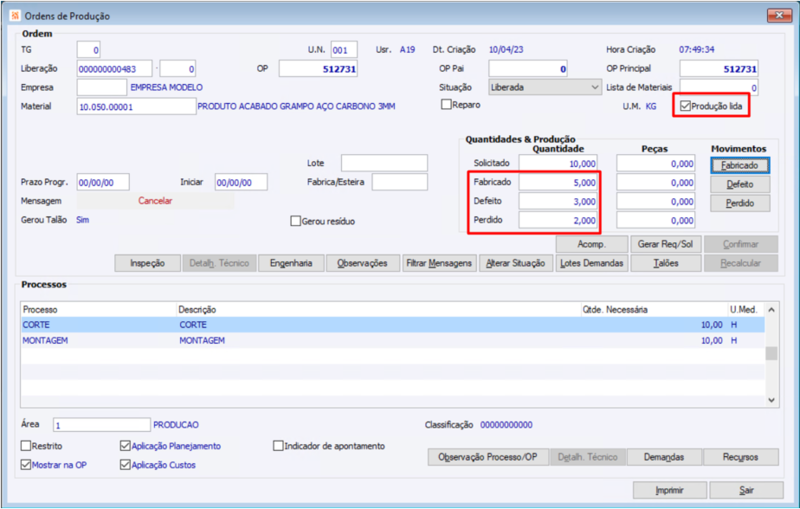The height and width of the screenshot is (509, 800).
Task: Click the U.Med. column header
Action: point(746,310)
